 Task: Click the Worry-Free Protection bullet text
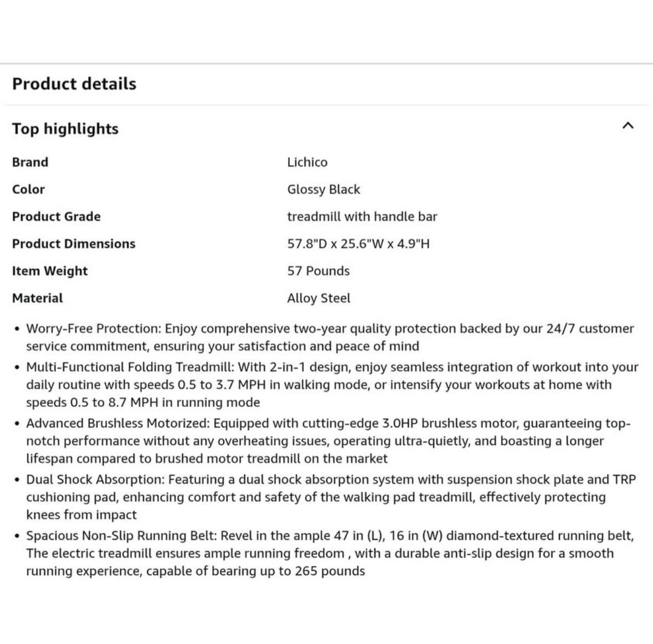pyautogui.click(x=330, y=337)
